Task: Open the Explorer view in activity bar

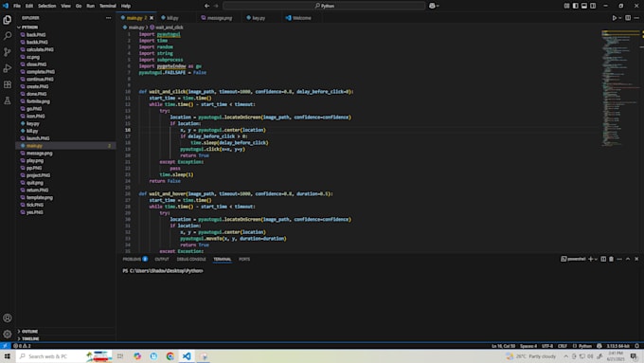Action: [7, 20]
